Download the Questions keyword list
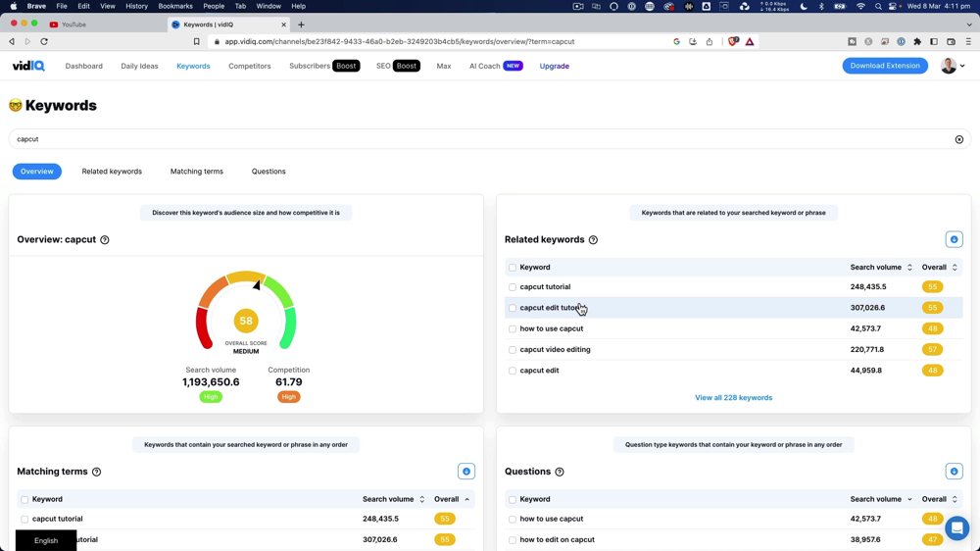This screenshot has width=980, height=551. point(954,472)
